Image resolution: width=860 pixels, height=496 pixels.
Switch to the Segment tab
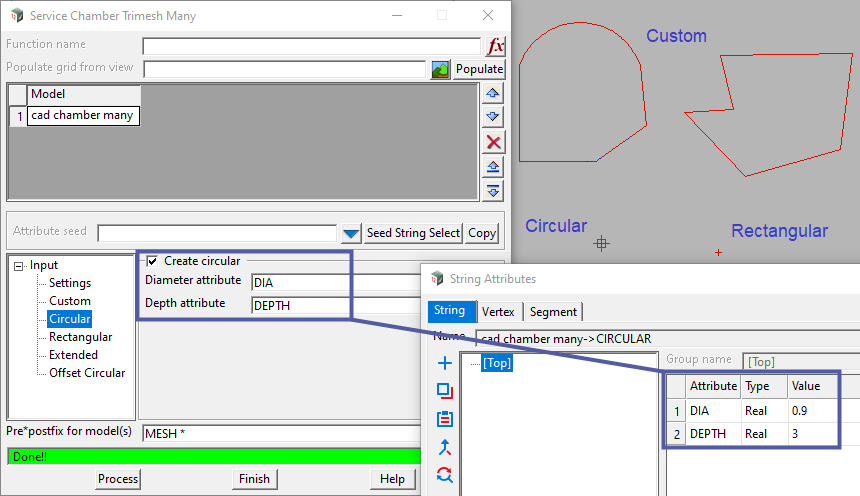553,312
